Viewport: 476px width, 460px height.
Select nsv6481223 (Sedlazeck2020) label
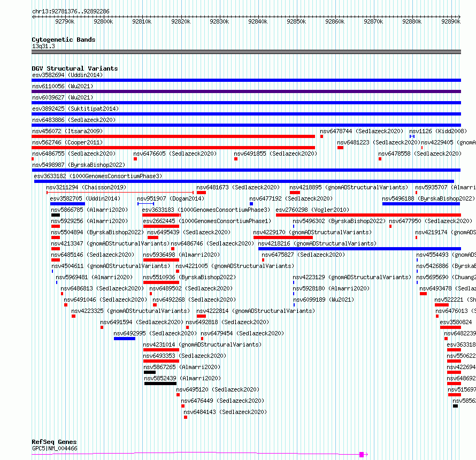click(x=379, y=142)
